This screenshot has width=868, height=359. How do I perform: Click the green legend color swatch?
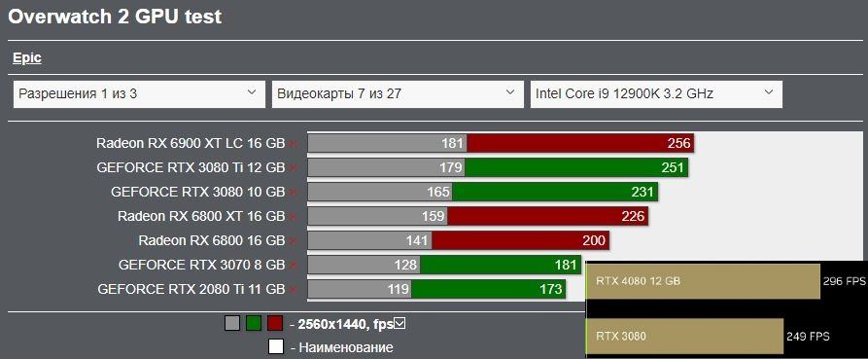coord(254,323)
